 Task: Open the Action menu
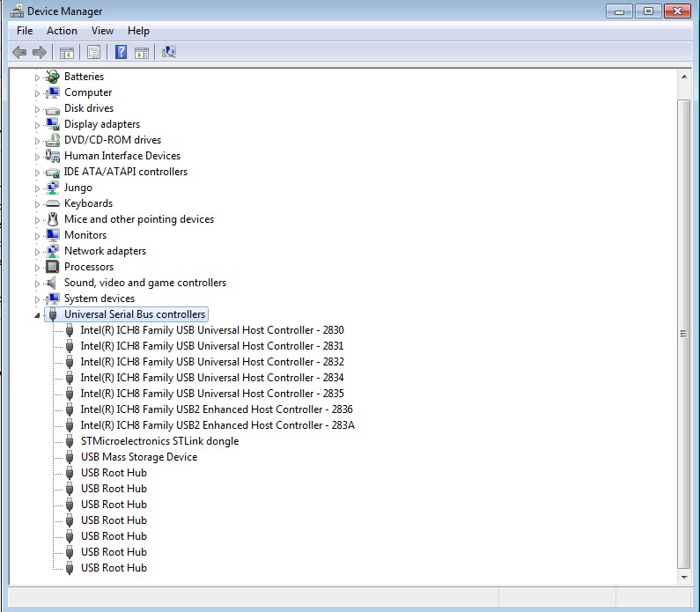pos(62,31)
